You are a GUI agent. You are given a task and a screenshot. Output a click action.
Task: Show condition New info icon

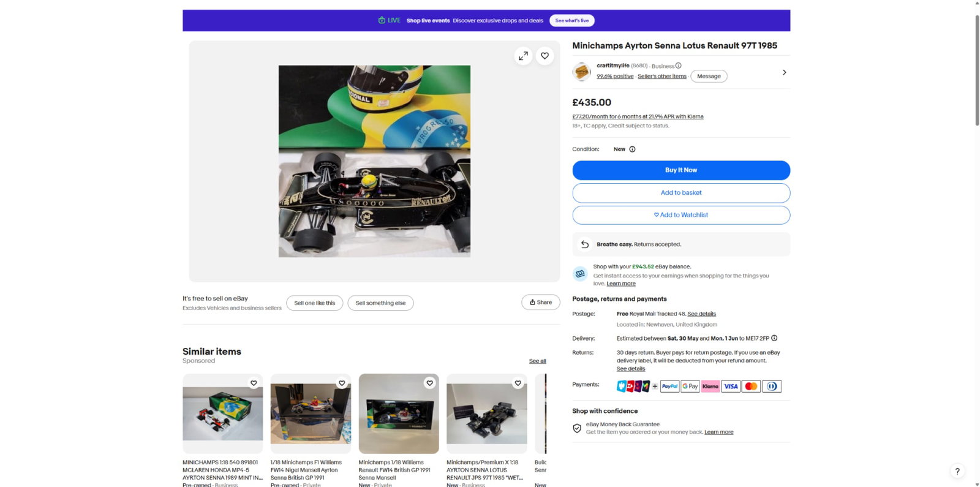coord(632,149)
